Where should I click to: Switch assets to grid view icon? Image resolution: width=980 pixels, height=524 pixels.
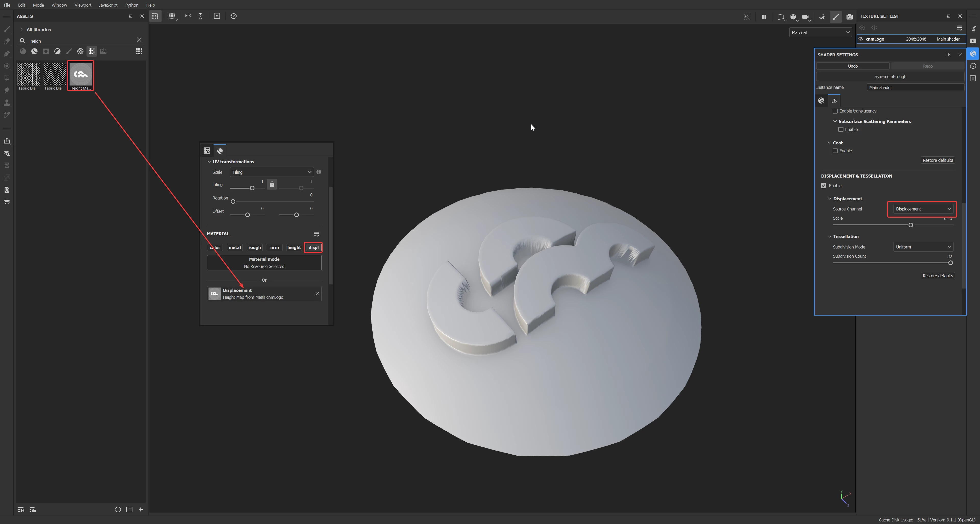[x=139, y=51]
